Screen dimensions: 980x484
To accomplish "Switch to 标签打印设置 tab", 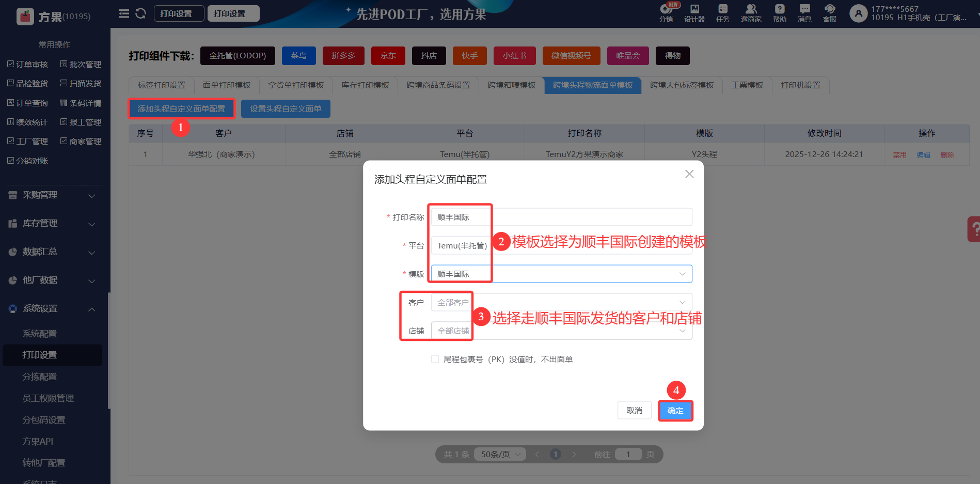I will (161, 85).
